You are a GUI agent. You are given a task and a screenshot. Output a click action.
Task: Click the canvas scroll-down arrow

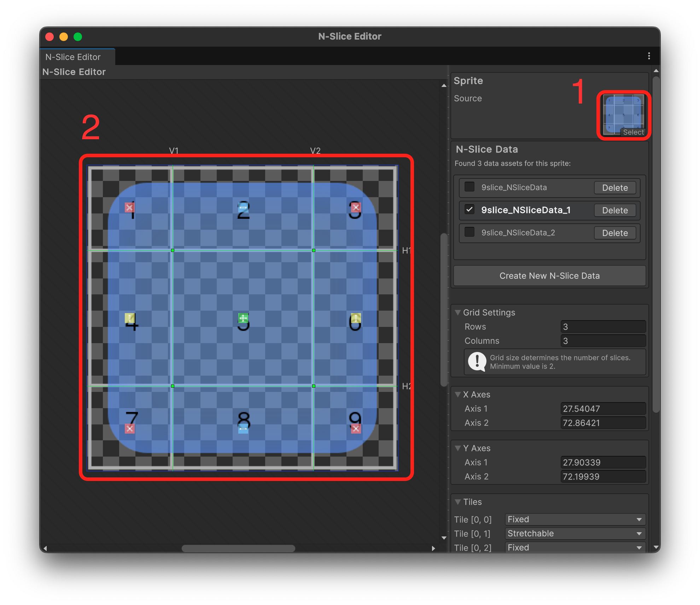point(444,538)
